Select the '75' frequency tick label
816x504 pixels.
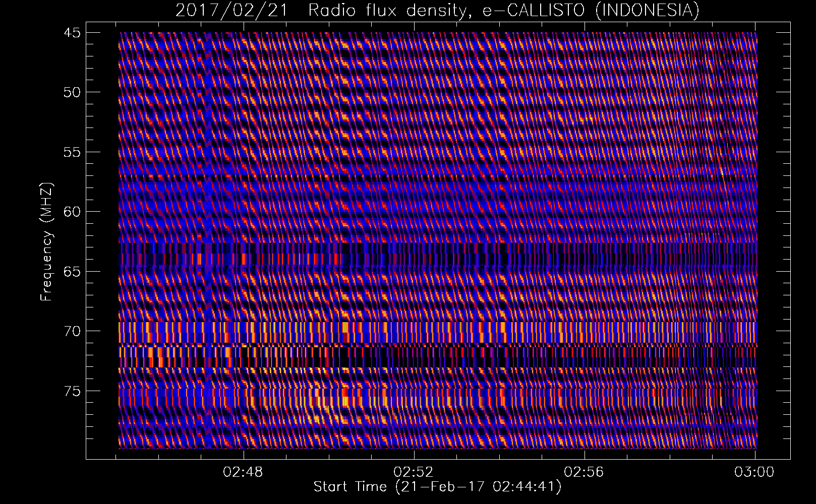pyautogui.click(x=72, y=391)
